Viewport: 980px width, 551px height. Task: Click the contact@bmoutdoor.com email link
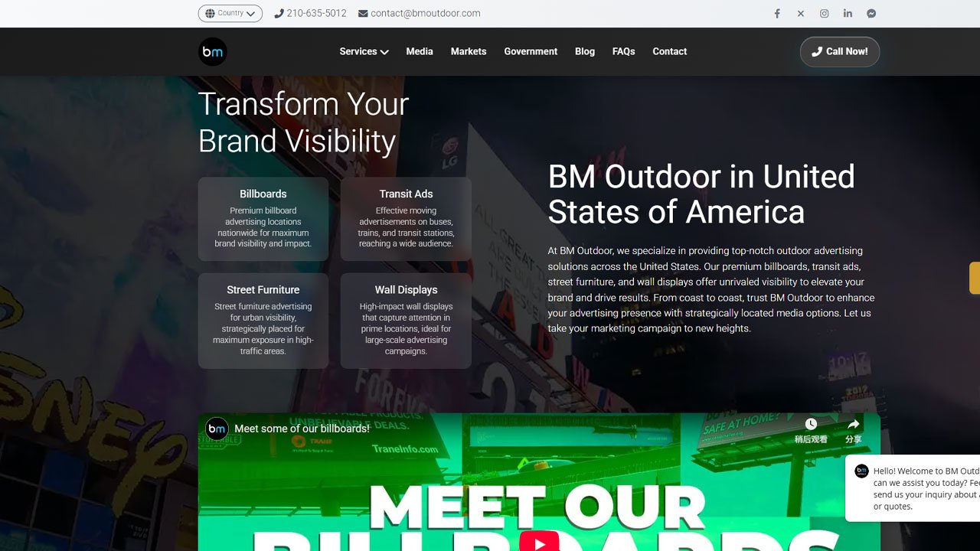click(426, 13)
